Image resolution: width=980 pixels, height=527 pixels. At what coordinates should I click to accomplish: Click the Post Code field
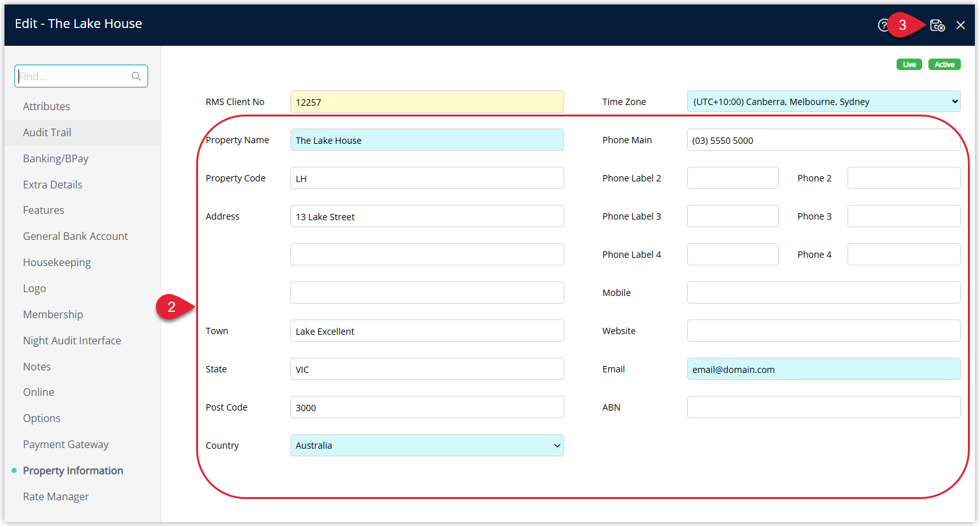coord(427,407)
